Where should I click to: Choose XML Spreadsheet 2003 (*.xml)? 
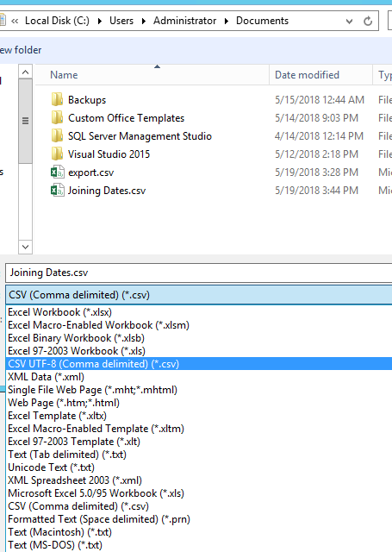(199, 480)
